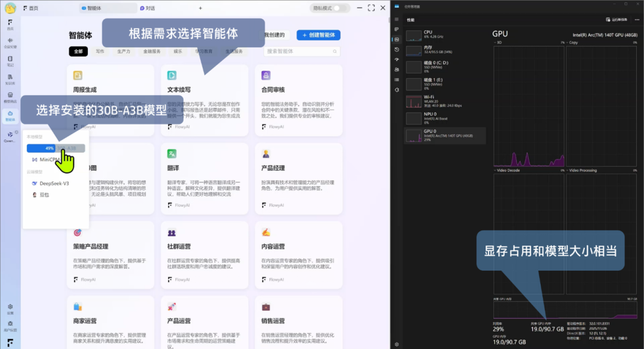Click 运行新任务 in Task Manager
Screen dimensions: 644x349
click(617, 19)
